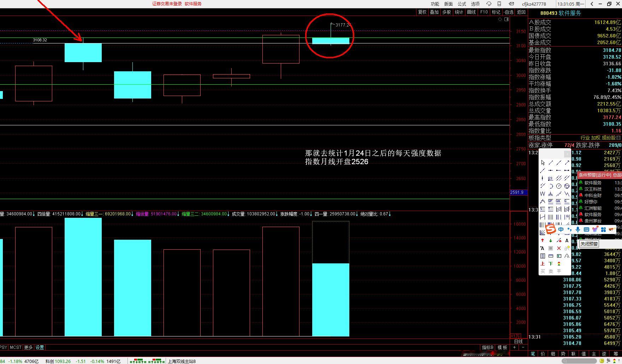Click the 返回 button
This screenshot has width=622, height=364.
coord(521,12)
